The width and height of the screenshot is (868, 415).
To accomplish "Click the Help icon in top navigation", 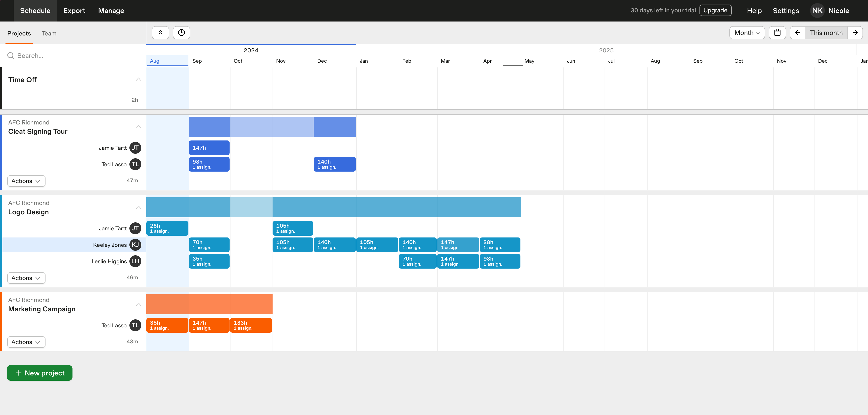I will (x=754, y=10).
